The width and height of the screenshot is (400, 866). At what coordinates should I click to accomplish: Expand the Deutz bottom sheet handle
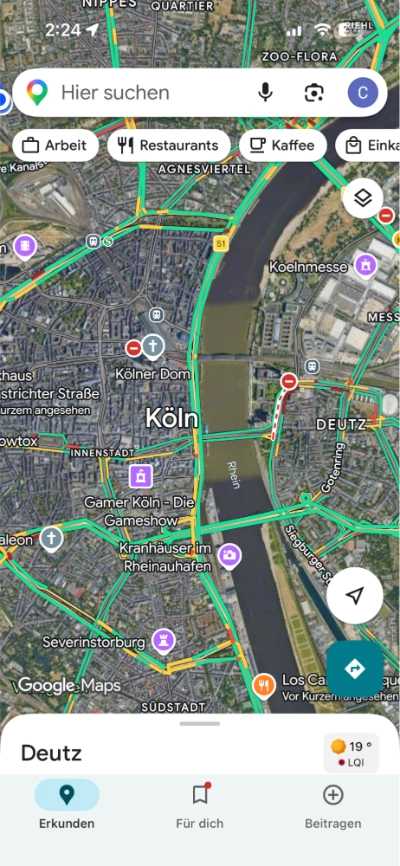point(199,724)
